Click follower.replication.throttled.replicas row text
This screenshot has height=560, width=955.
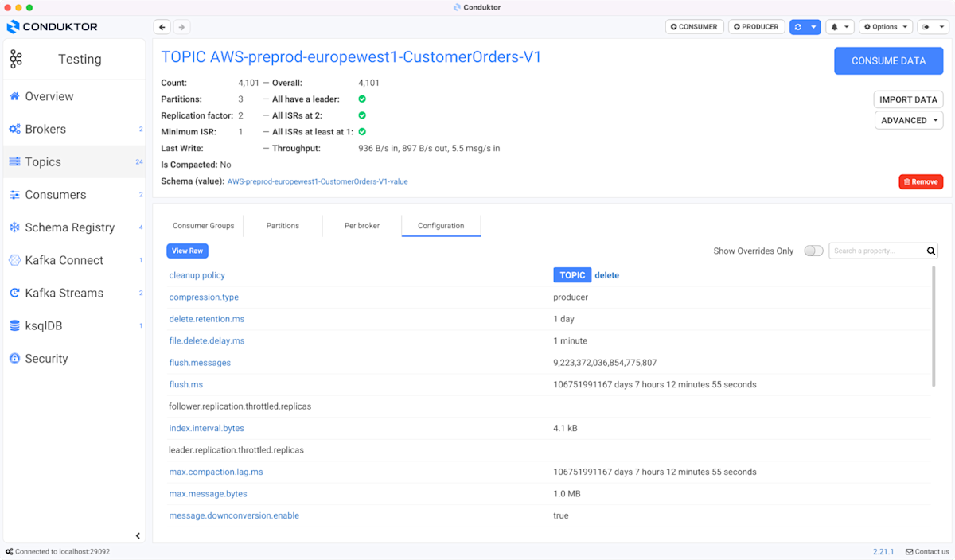click(240, 406)
